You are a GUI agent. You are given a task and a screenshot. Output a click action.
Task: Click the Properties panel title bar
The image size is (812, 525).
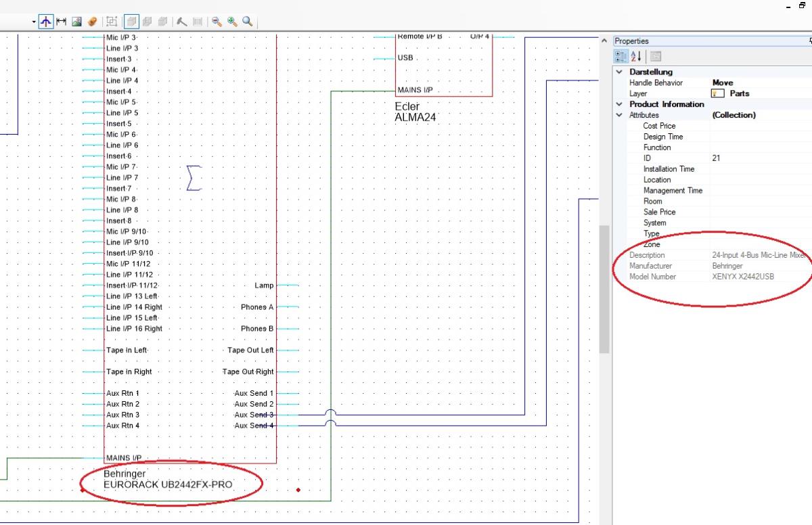(x=712, y=41)
